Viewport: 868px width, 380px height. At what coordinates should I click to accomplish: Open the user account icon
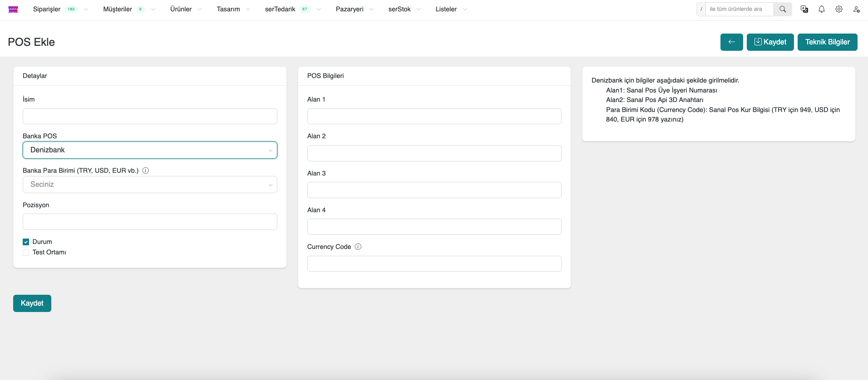[x=856, y=9]
